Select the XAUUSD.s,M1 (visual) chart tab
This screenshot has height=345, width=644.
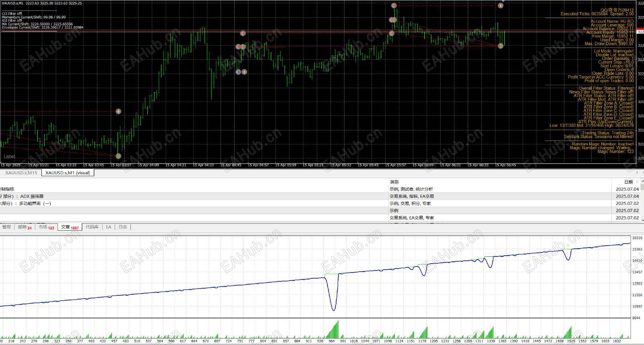pyautogui.click(x=68, y=173)
